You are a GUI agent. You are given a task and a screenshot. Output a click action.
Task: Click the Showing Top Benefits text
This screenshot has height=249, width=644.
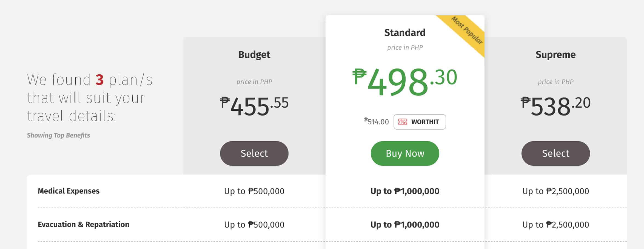[x=58, y=135]
